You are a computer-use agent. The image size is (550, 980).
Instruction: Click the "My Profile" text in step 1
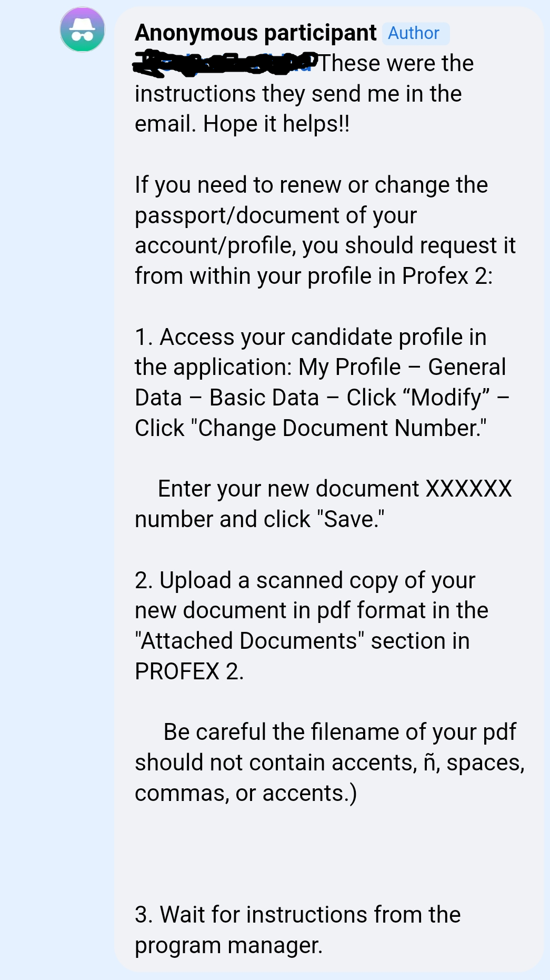tap(349, 367)
